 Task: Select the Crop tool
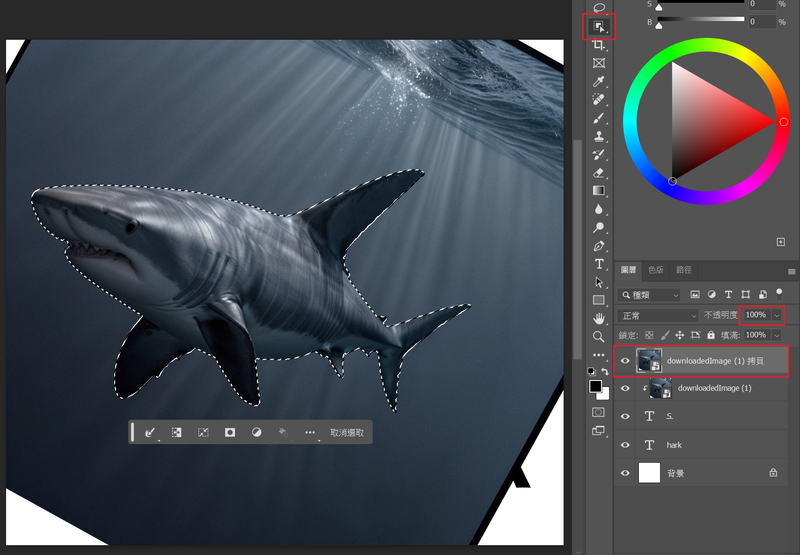pyautogui.click(x=599, y=45)
